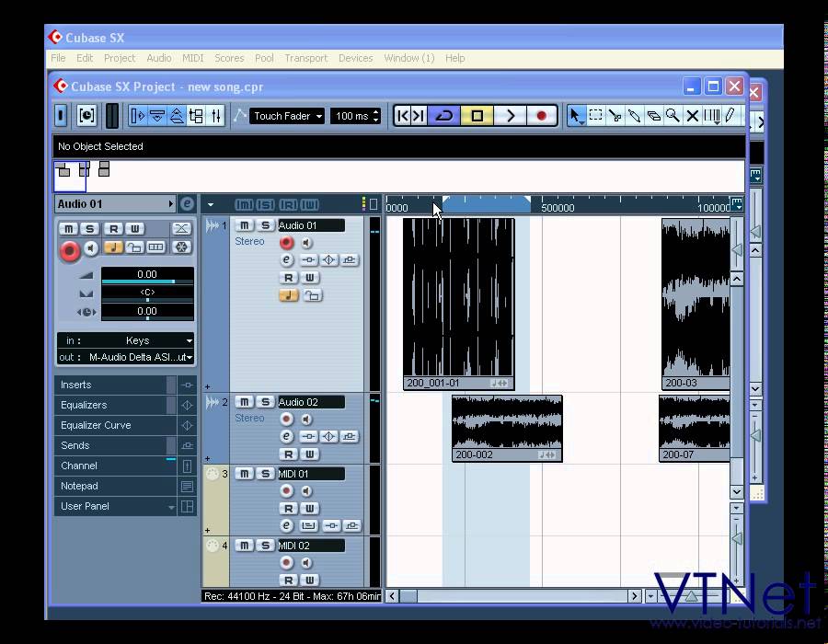
Task: Click the Inspector lane display type button
Action: coord(155,247)
